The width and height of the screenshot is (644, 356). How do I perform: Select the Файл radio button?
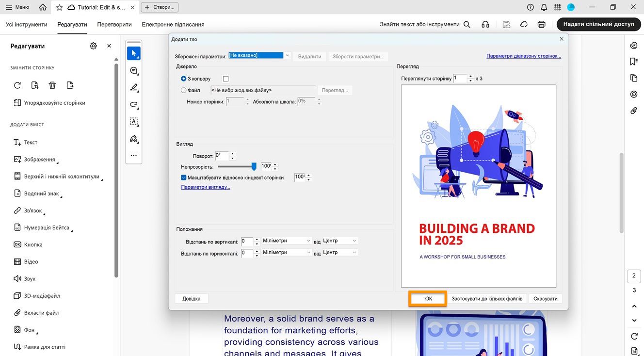point(184,90)
